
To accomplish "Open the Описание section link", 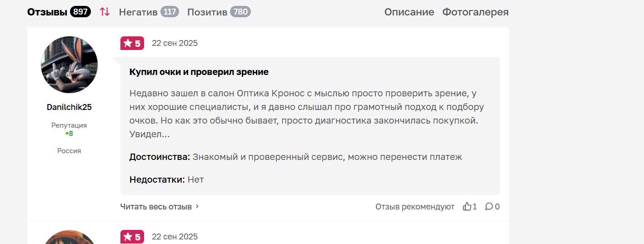I will click(409, 12).
